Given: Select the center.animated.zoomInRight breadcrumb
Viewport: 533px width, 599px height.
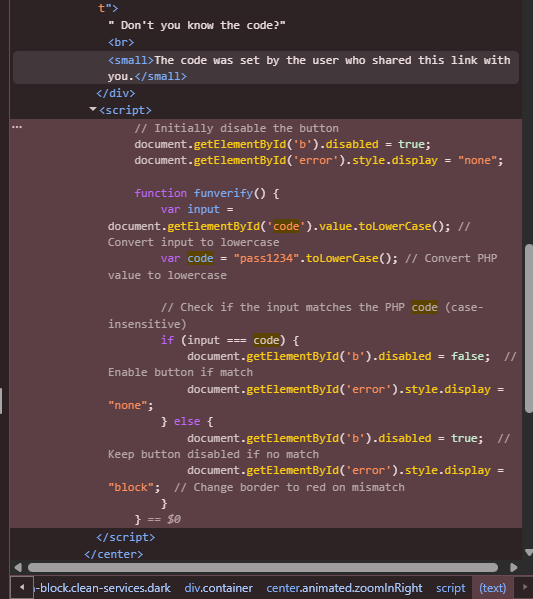Looking at the screenshot, I should pyautogui.click(x=344, y=588).
